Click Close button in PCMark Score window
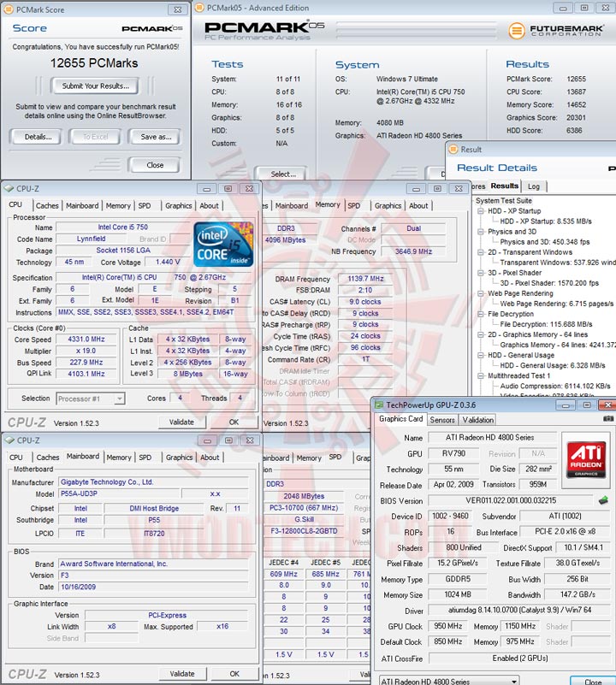616x685 pixels. click(x=155, y=165)
